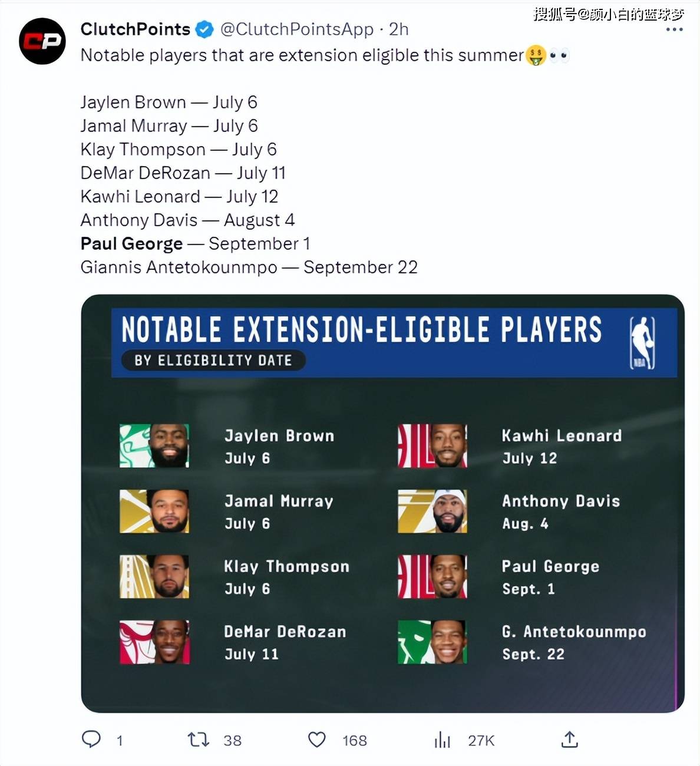
Task: Click the blue verified badge
Action: coord(204,29)
